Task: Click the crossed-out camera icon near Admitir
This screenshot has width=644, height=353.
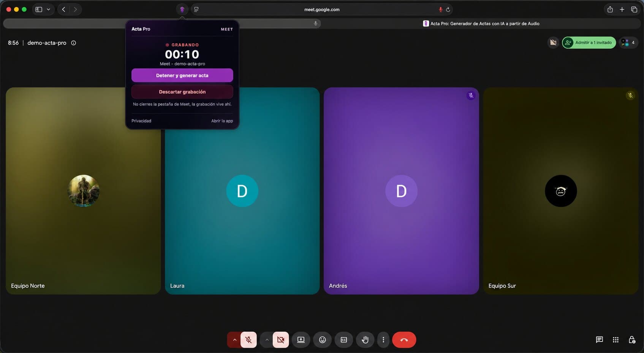Action: pyautogui.click(x=553, y=43)
